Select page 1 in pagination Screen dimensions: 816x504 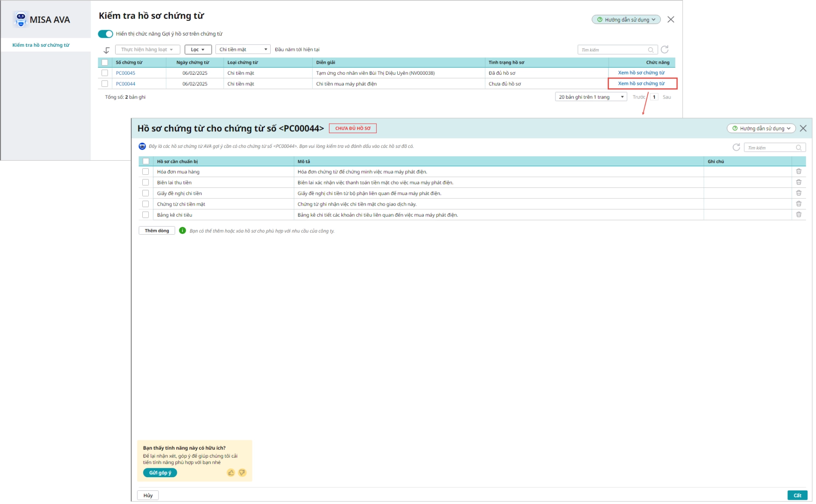click(x=654, y=97)
